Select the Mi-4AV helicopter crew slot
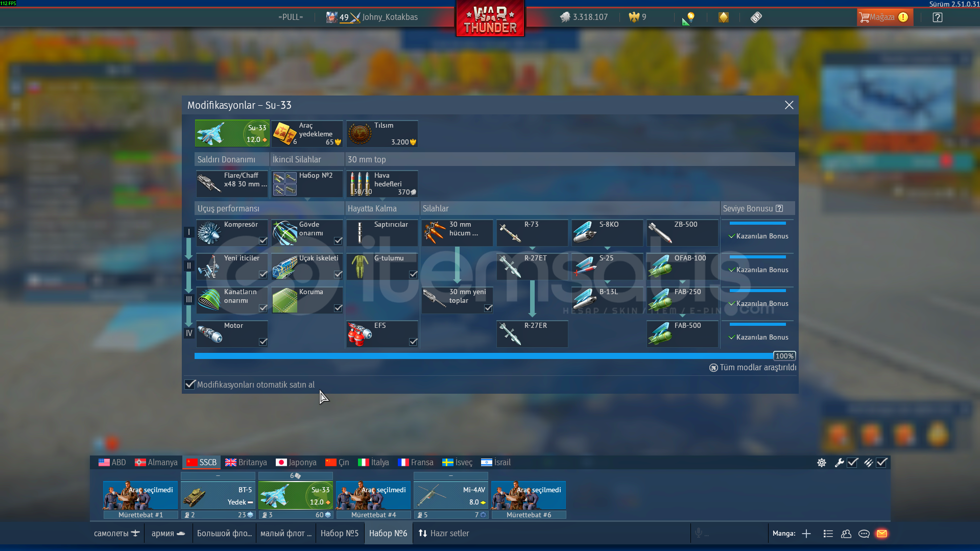 click(x=451, y=496)
